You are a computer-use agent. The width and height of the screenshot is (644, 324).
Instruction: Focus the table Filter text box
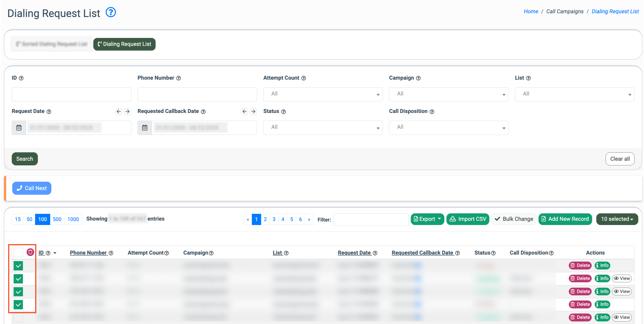[x=371, y=220]
